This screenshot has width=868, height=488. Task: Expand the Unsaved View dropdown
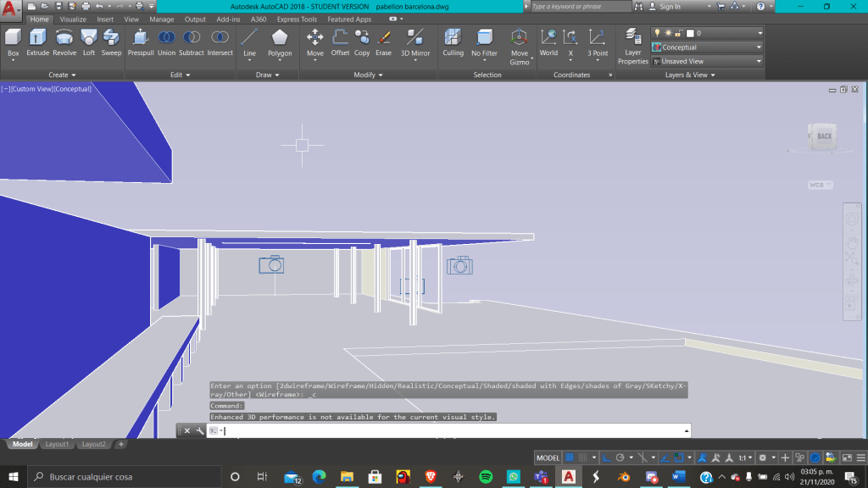pyautogui.click(x=707, y=61)
